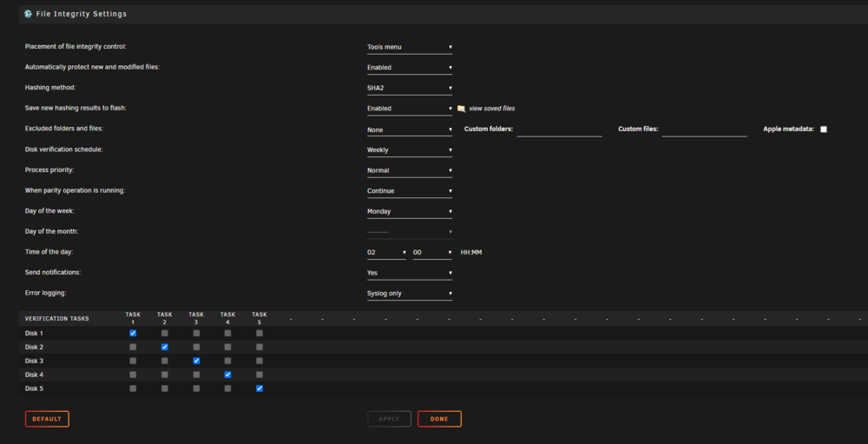Click the DONE button
The height and width of the screenshot is (444, 868).
(439, 419)
